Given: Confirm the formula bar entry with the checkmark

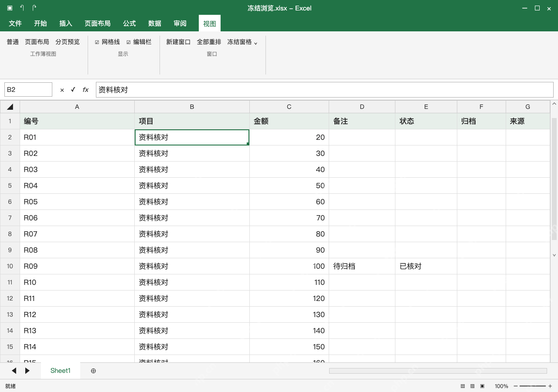Looking at the screenshot, I should tap(73, 90).
